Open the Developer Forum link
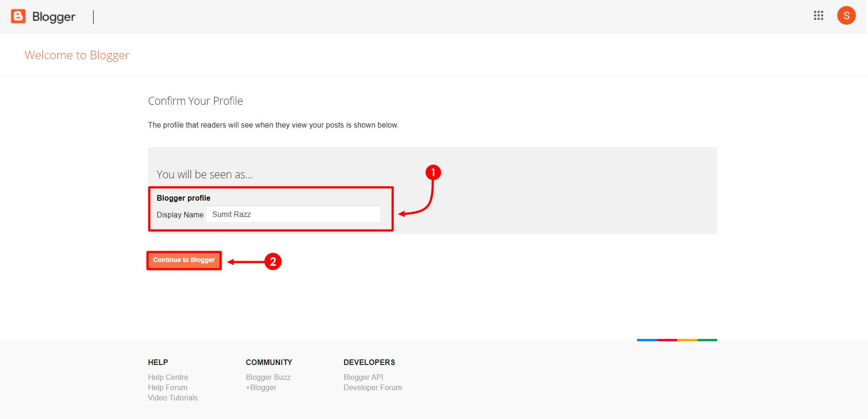Viewport: 868px width, 419px height. click(373, 387)
